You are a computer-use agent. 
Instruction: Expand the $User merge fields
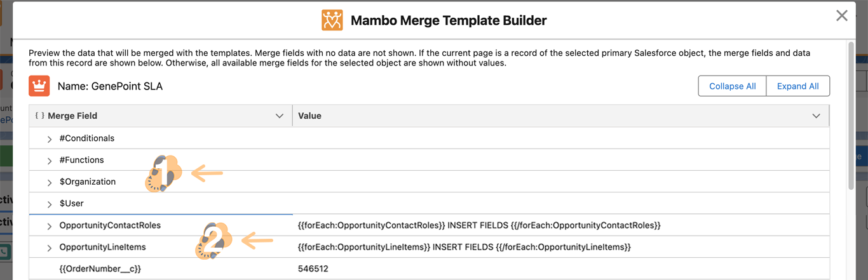50,204
